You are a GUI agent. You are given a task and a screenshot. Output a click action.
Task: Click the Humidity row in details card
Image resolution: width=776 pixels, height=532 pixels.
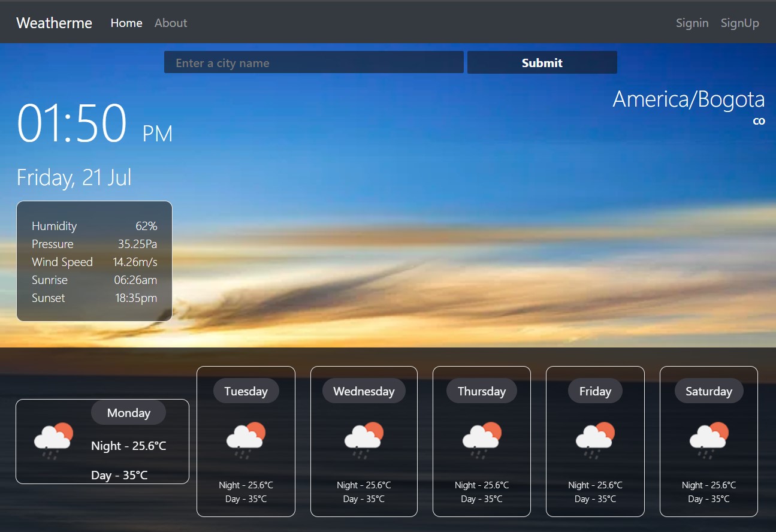[x=94, y=226]
